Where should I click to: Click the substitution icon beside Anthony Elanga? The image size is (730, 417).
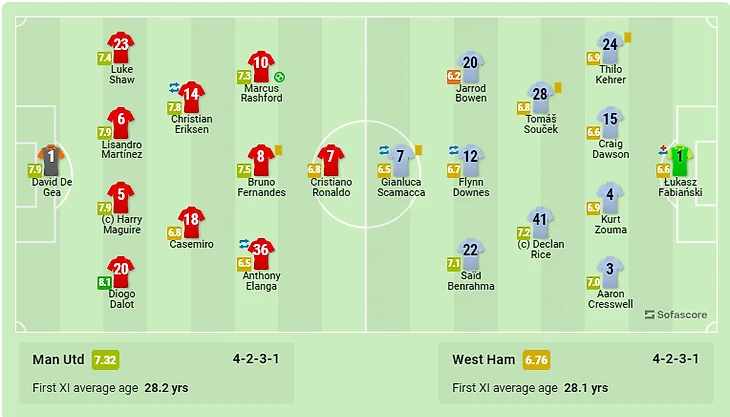coord(244,243)
